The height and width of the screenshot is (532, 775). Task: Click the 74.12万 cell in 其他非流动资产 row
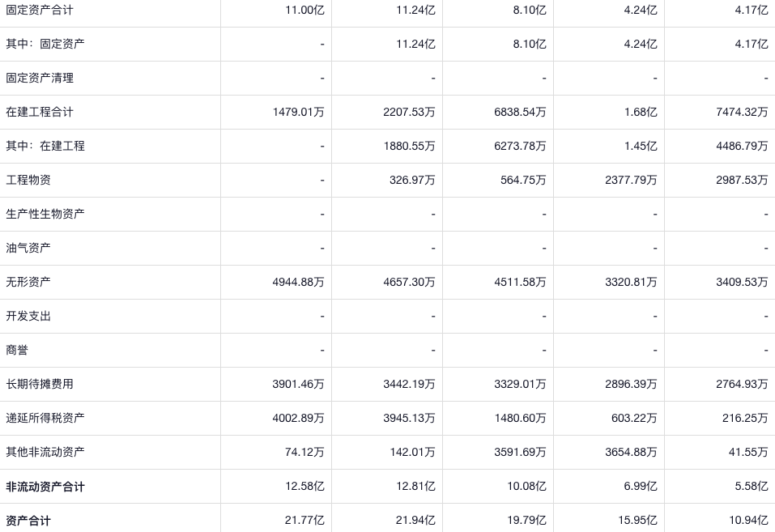[304, 452]
